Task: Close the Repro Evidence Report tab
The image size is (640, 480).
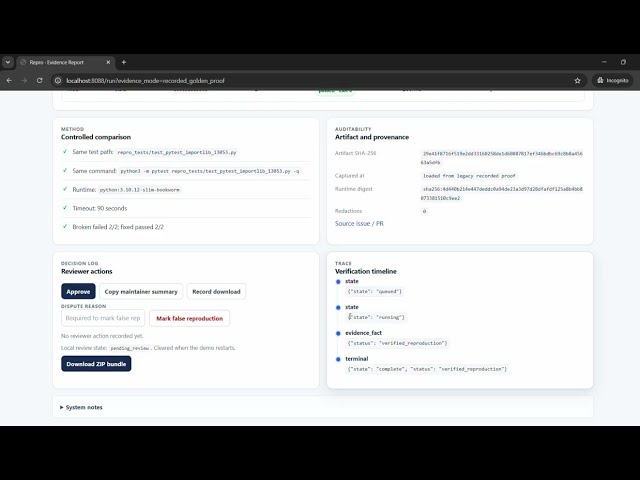Action: pos(108,62)
